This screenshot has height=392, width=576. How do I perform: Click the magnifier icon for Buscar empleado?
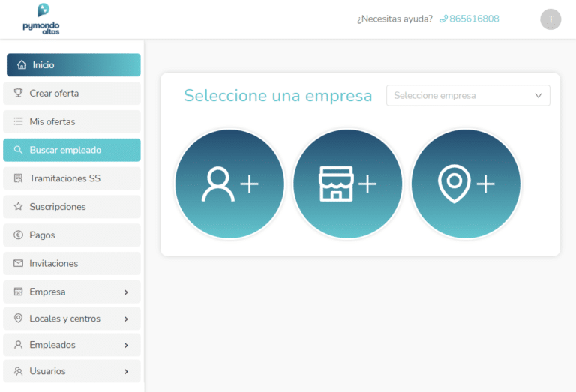pyautogui.click(x=18, y=150)
